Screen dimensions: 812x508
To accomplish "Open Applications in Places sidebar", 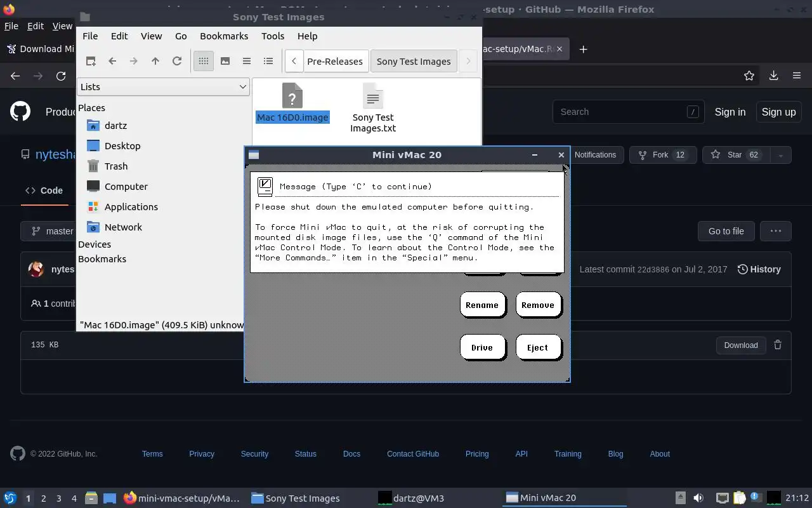I will [x=131, y=207].
